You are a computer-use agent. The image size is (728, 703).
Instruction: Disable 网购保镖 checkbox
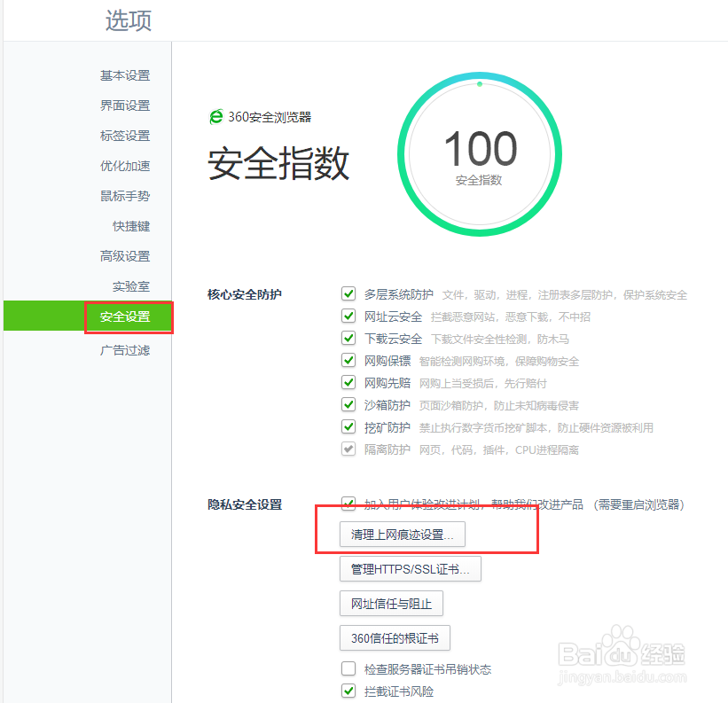(348, 360)
